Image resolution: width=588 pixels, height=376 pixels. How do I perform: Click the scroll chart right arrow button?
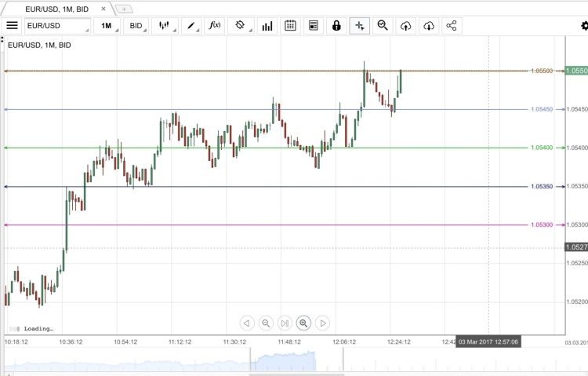pos(323,323)
